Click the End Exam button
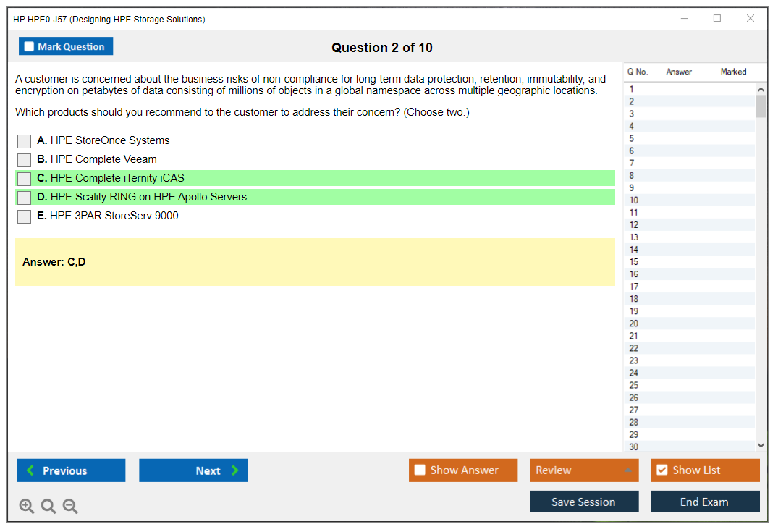The height and width of the screenshot is (532, 778). [705, 502]
